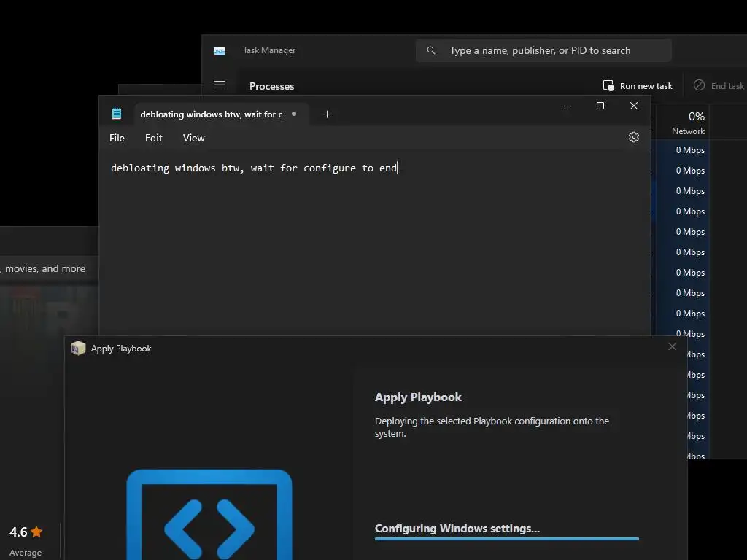Select the Processes heading in Task Manager
Viewport: 747px width, 560px height.
click(271, 86)
